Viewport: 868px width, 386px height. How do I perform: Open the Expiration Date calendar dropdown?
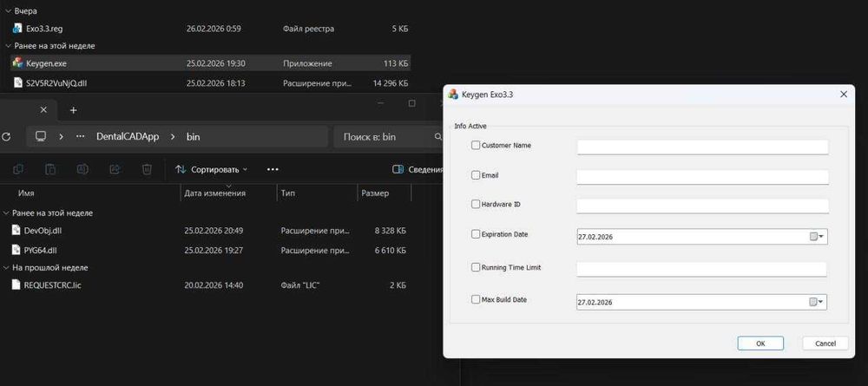pyautogui.click(x=817, y=237)
